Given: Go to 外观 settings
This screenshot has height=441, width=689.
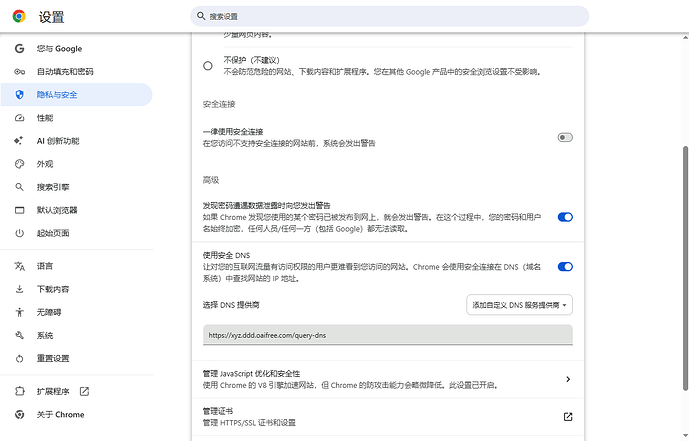Looking at the screenshot, I should point(45,164).
